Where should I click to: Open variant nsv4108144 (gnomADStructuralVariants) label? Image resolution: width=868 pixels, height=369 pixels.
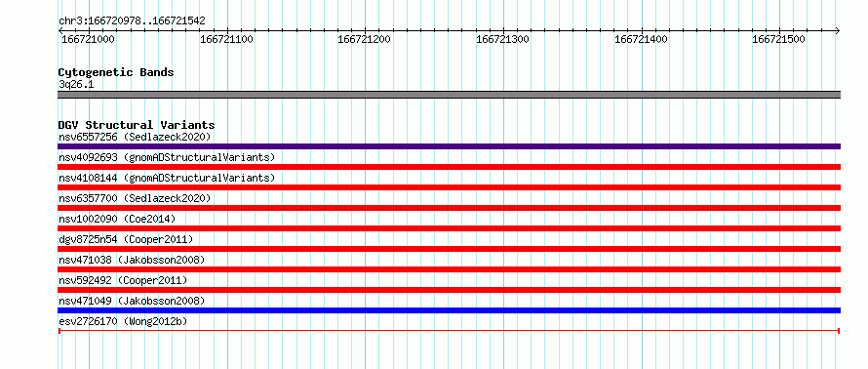coord(167,178)
